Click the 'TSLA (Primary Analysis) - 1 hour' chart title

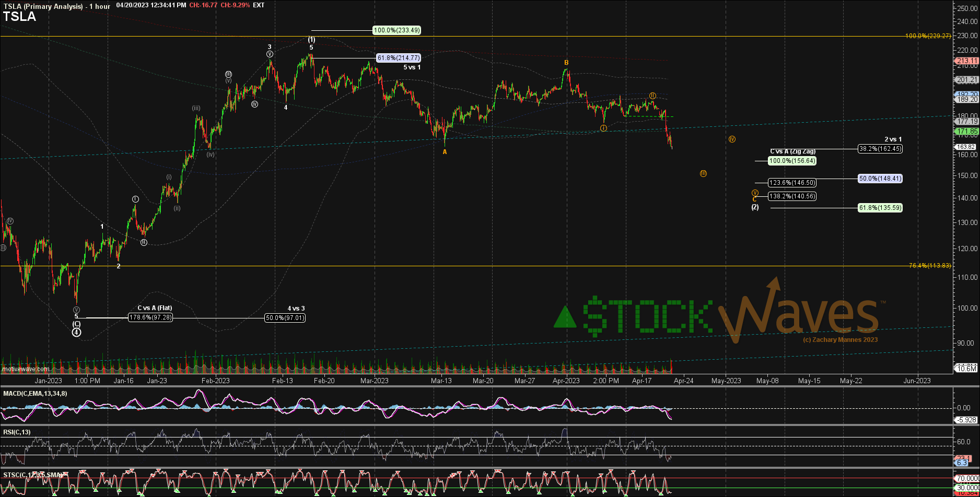coord(56,6)
